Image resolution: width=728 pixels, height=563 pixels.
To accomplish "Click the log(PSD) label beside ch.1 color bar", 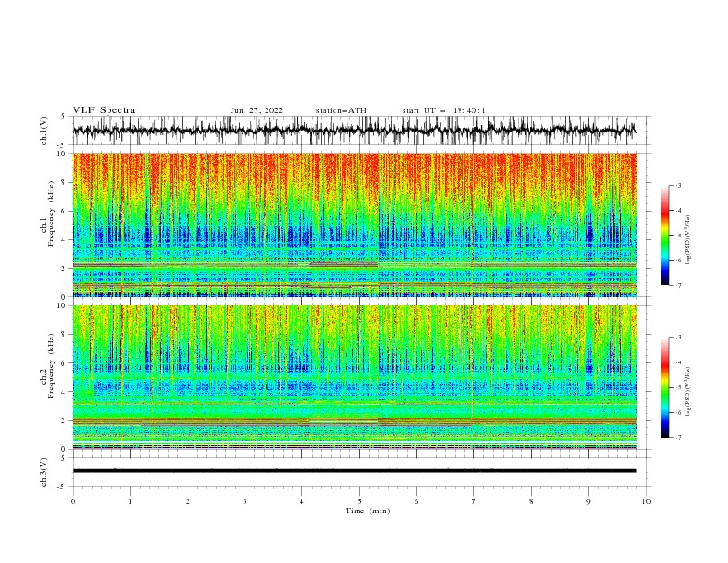I will click(688, 240).
